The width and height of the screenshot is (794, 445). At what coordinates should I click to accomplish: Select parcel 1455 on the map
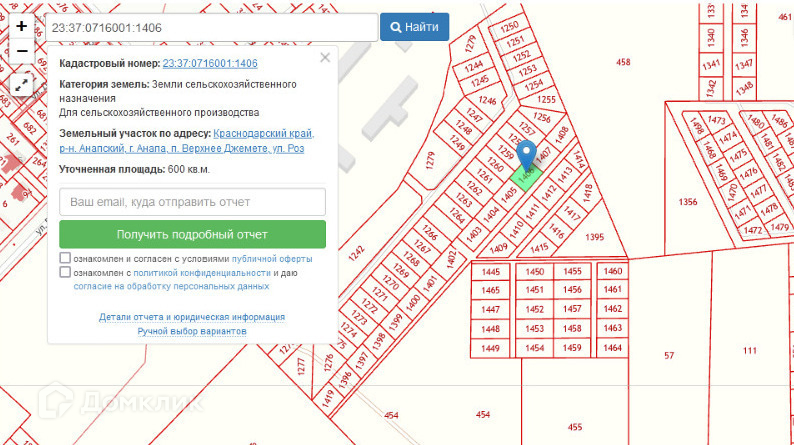coord(572,271)
